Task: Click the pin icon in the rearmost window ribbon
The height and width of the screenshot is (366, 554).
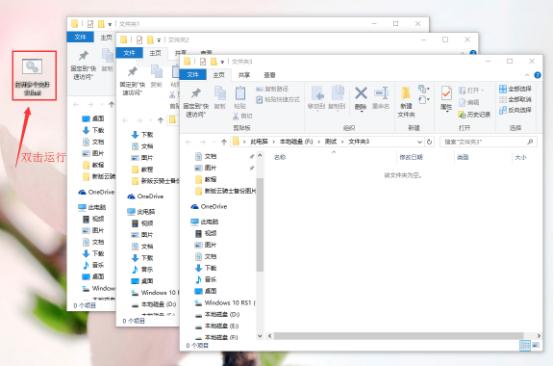Action: (84, 55)
